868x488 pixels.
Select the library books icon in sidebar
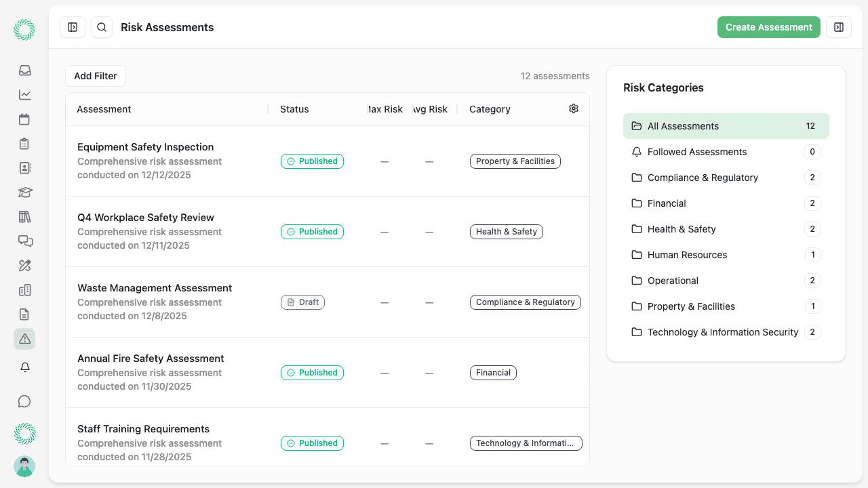24,216
